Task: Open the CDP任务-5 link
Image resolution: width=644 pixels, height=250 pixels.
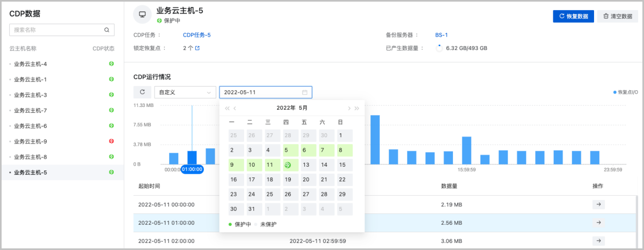Action: pyautogui.click(x=197, y=35)
